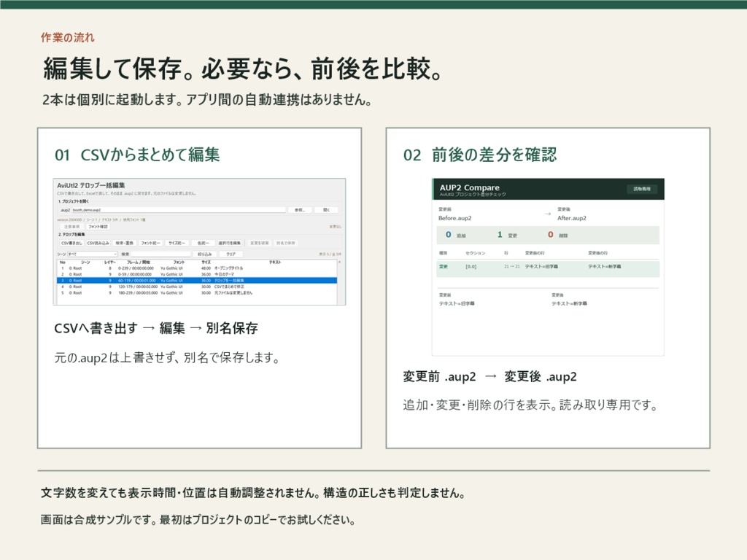The height and width of the screenshot is (560, 747).
Task: Click the 色統一 button
Action: click(x=204, y=243)
